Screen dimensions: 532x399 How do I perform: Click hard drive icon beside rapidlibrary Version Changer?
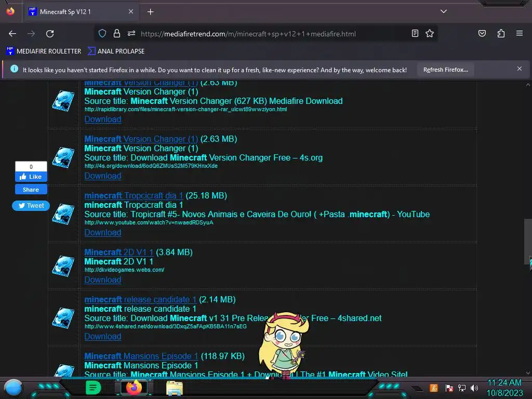click(x=63, y=100)
